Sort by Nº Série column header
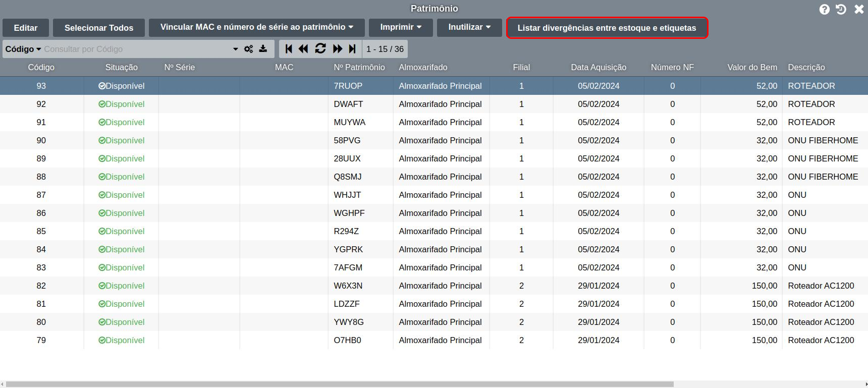The image size is (868, 388). pyautogui.click(x=180, y=67)
